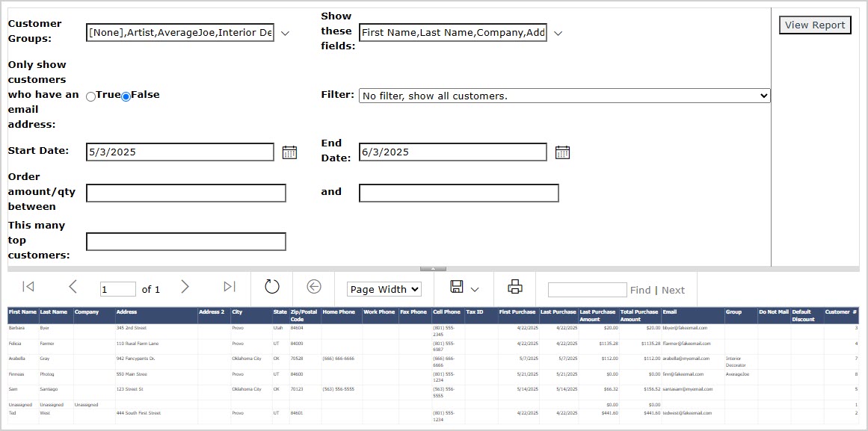Open the Filter dropdown
This screenshot has height=431, width=868.
(x=764, y=95)
